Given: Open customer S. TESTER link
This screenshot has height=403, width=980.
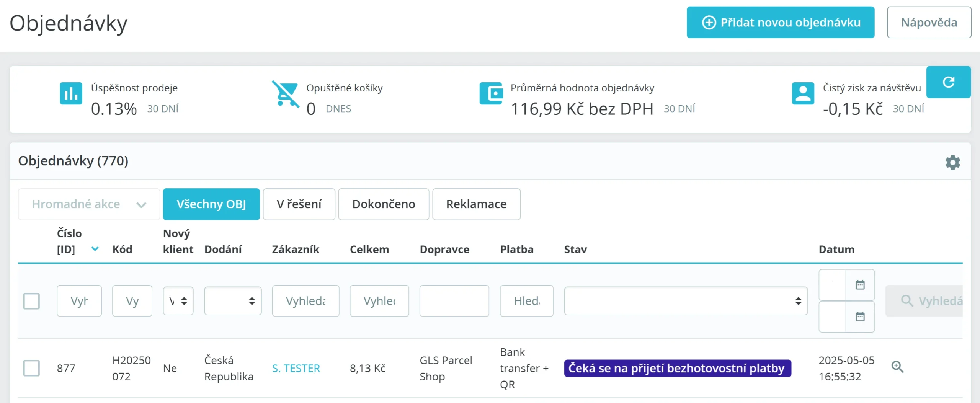Looking at the screenshot, I should 296,368.
